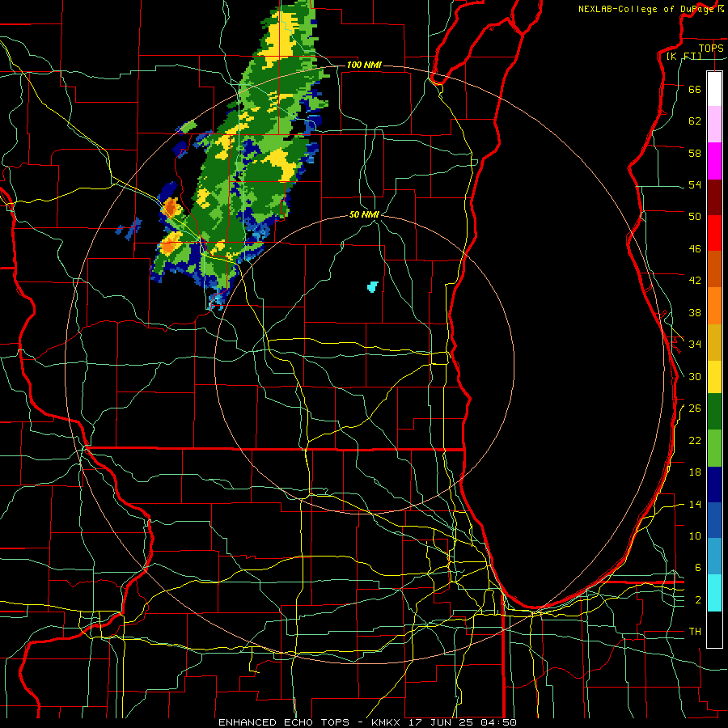Click the 14 legend value
Image resolution: width=728 pixels, height=728 pixels.
695,504
